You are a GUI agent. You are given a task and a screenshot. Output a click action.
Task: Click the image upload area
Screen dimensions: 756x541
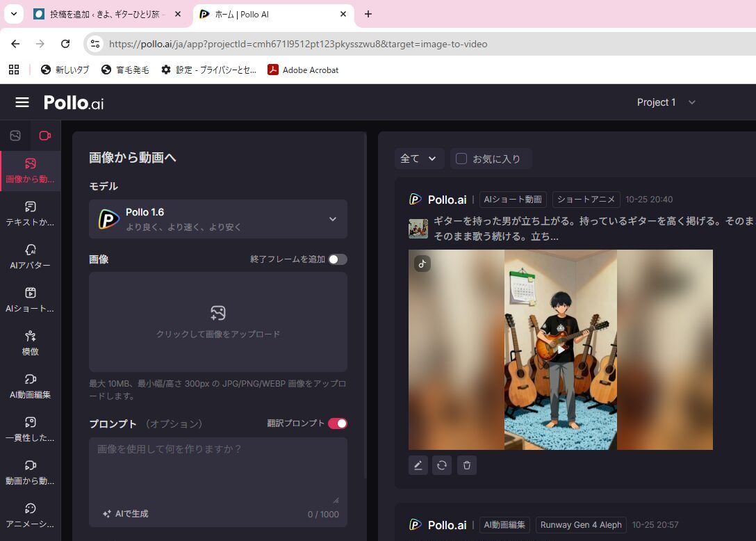[x=218, y=322]
